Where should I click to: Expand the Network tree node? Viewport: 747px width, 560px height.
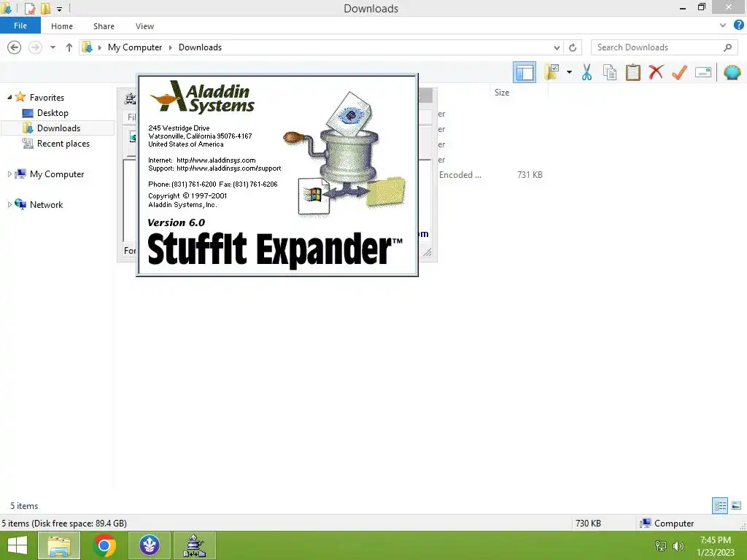(x=9, y=205)
